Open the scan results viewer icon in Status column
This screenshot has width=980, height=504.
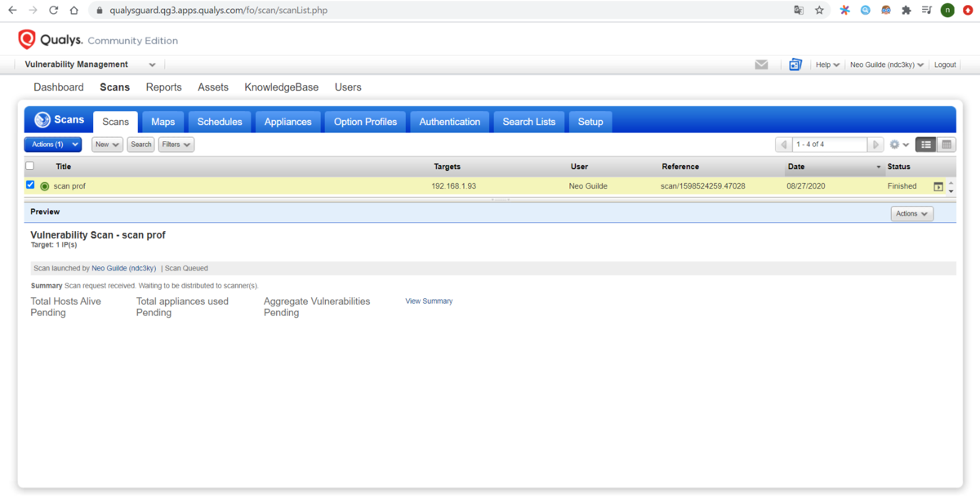coord(938,187)
